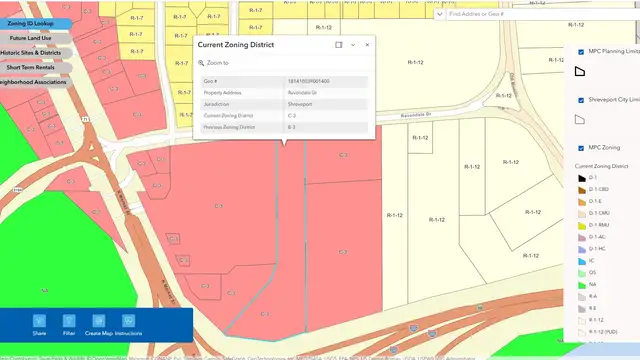This screenshot has height=360, width=640.
Task: Click the purple D-1-HC legend swatch
Action: click(582, 249)
